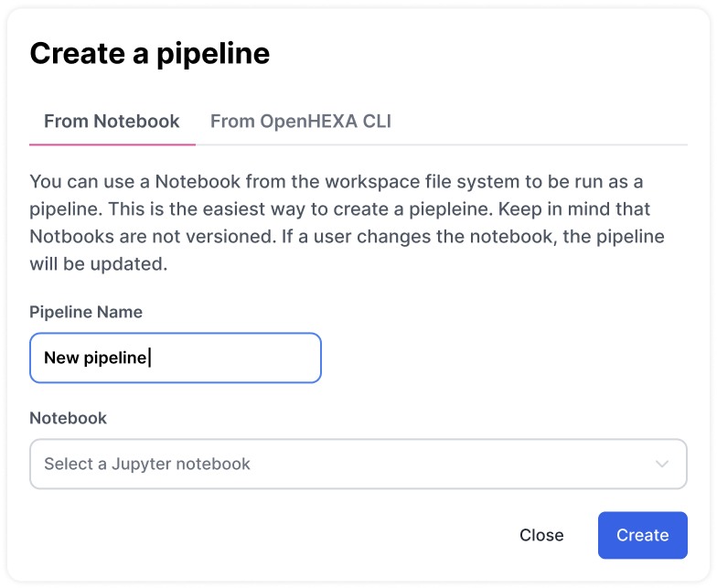
Task: Expand the Notebook combo box
Action: (x=358, y=464)
